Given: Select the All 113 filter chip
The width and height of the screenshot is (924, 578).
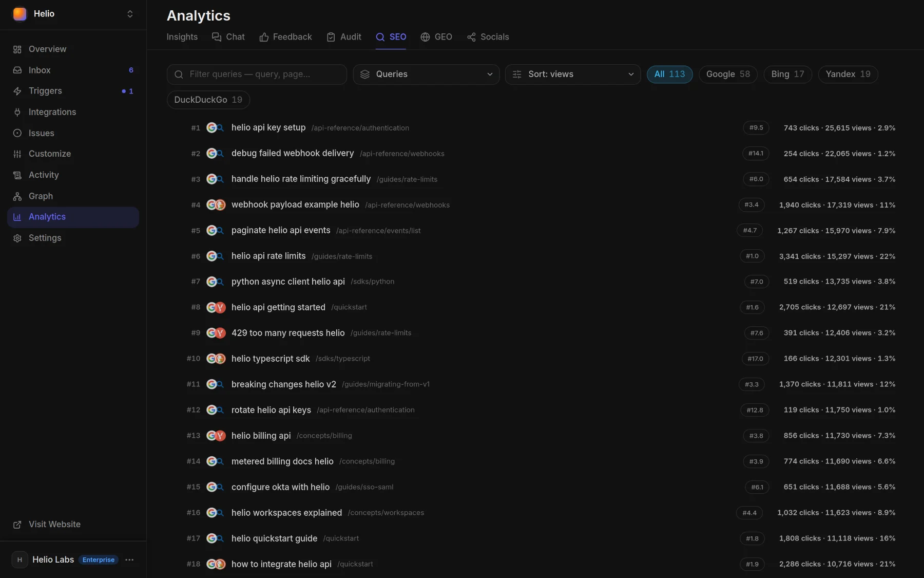Looking at the screenshot, I should pyautogui.click(x=669, y=74).
